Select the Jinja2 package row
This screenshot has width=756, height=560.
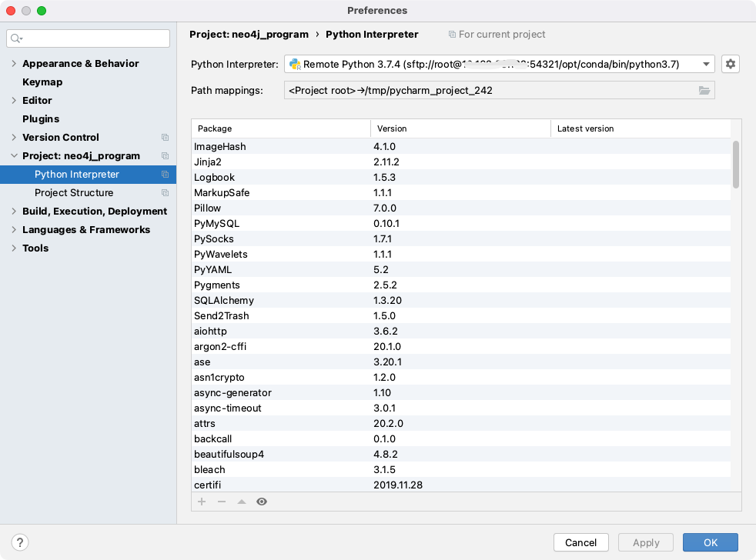461,162
